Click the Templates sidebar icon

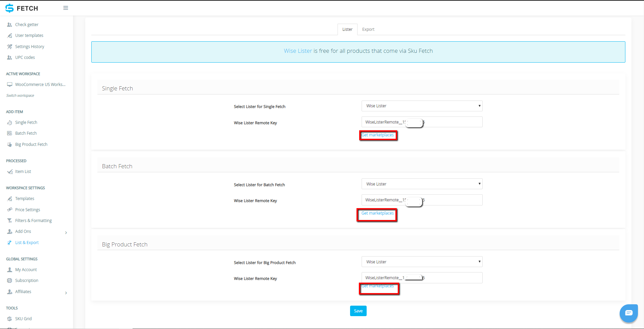click(x=9, y=199)
